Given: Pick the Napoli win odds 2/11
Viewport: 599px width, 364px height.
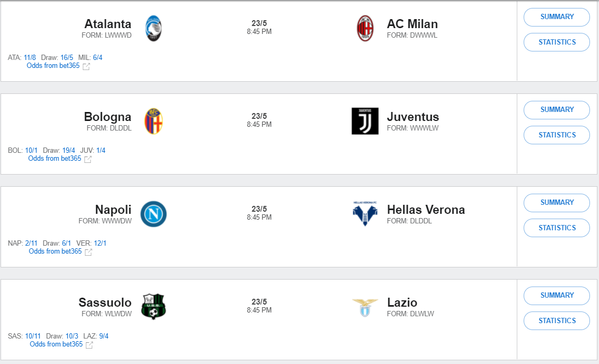Looking at the screenshot, I should [x=31, y=244].
